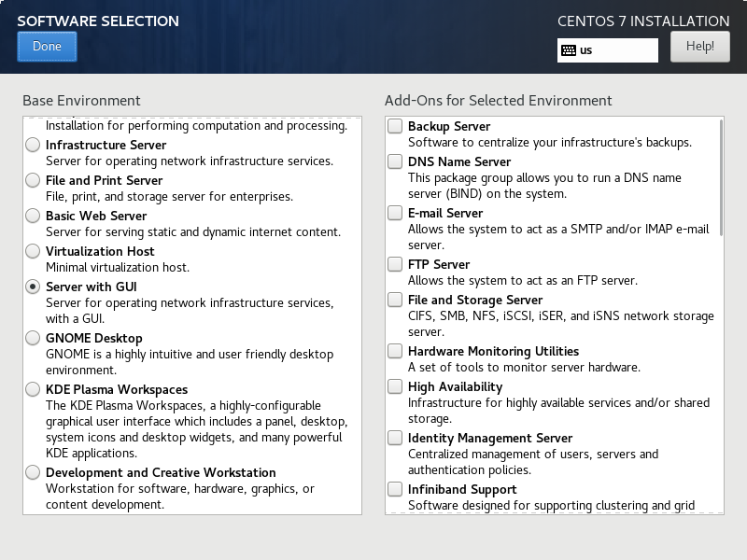Click the add-ons list vertical scrollbar
747x560 pixels.
click(721, 177)
